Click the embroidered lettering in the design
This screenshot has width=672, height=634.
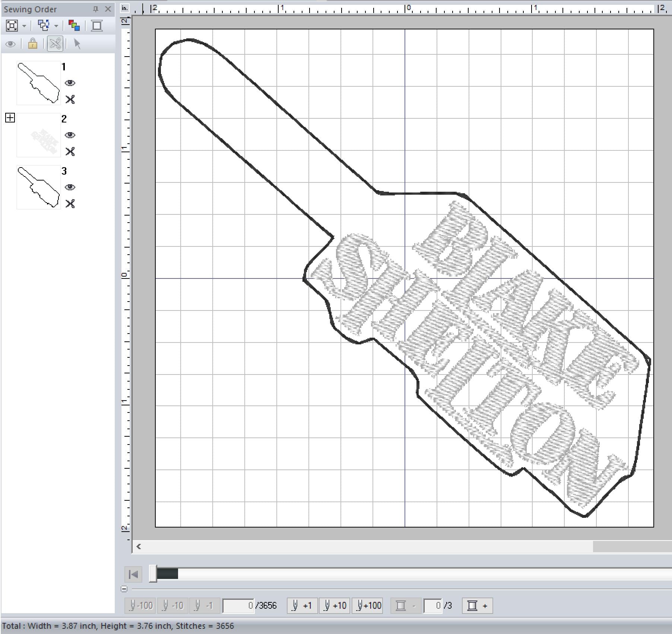coord(475,354)
